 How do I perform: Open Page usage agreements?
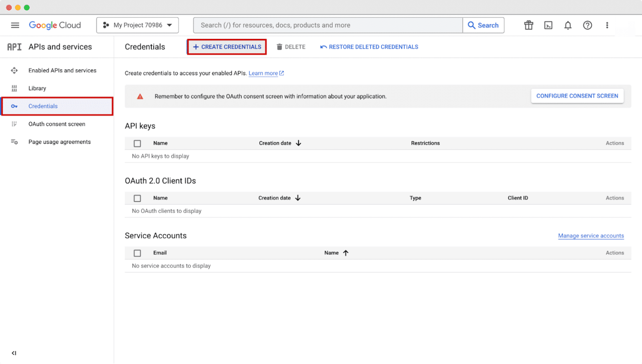59,142
